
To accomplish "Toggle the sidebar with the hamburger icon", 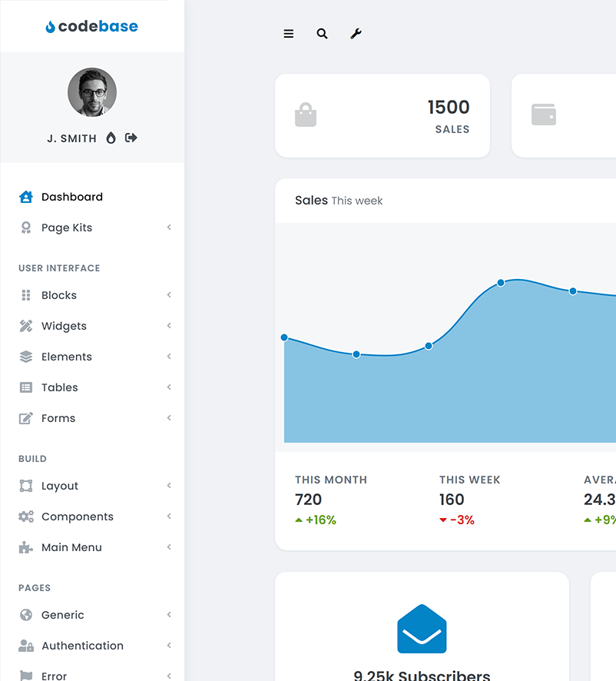I will [x=288, y=34].
